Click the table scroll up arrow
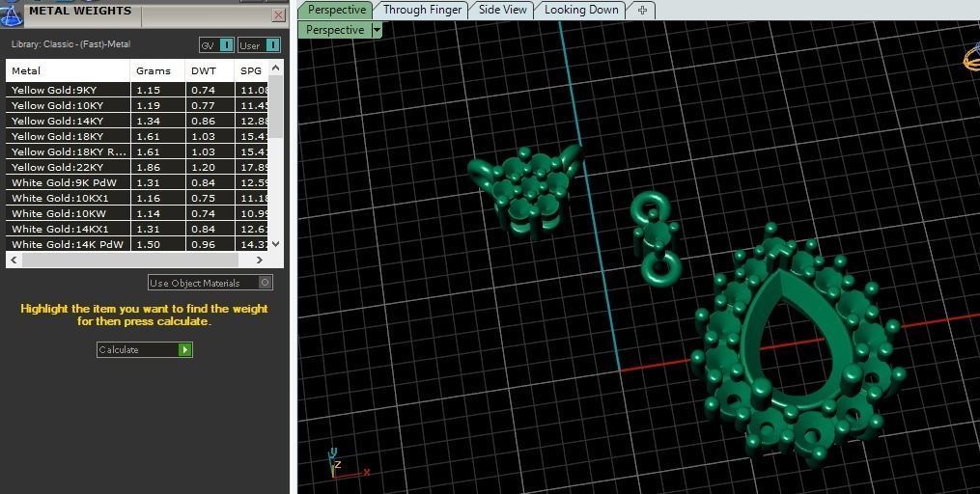The height and width of the screenshot is (494, 980). click(275, 67)
